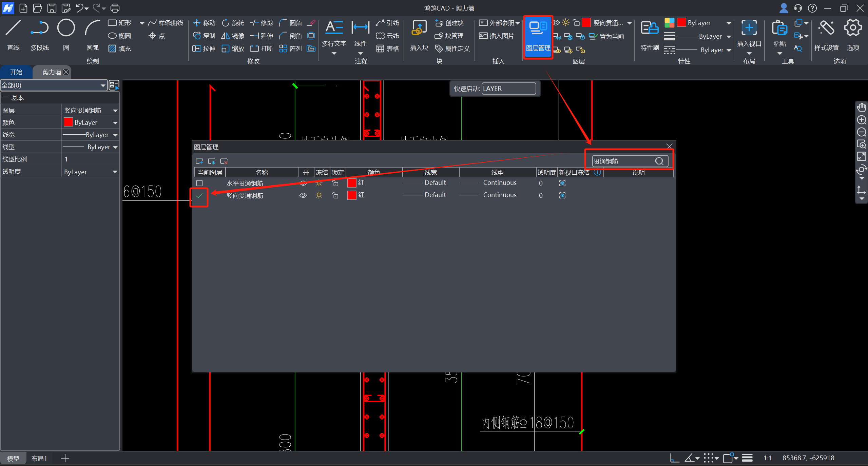Viewport: 868px width, 466px height.
Task: Open the 图层 dropdown in the properties panel
Action: coord(115,111)
